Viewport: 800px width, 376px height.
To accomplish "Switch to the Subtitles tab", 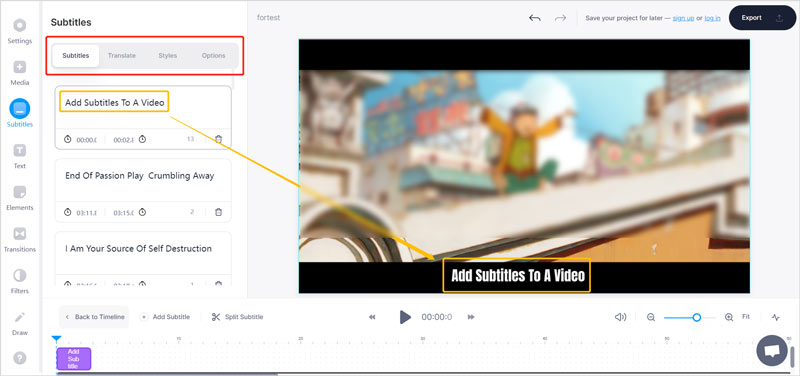I will coord(76,56).
